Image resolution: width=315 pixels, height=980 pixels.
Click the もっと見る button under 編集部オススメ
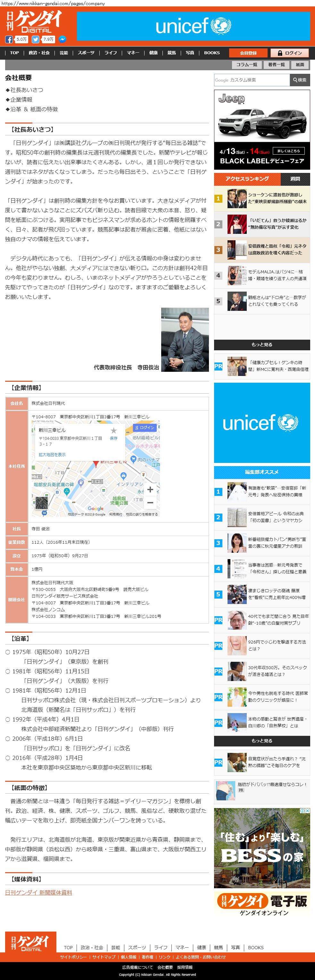(262, 741)
